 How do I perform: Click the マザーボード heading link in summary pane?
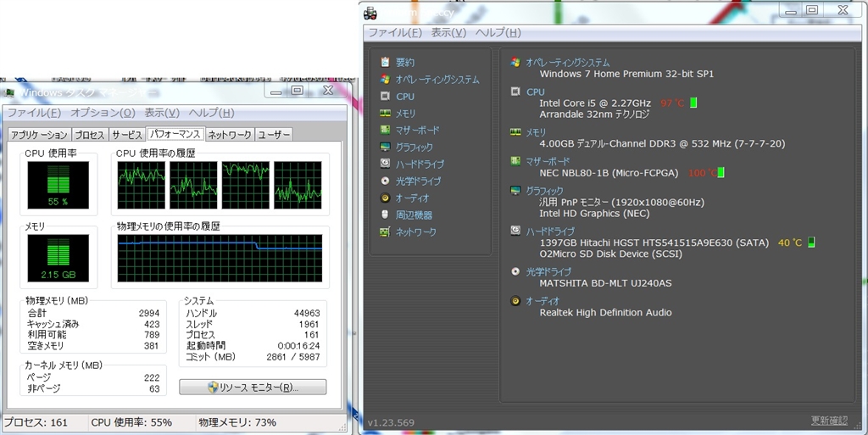[x=548, y=162]
